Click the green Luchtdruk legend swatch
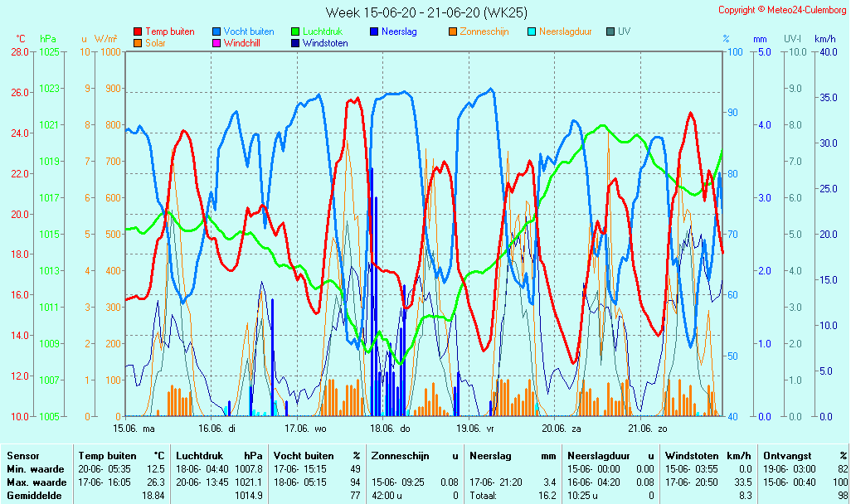The width and height of the screenshot is (851, 504). click(295, 31)
